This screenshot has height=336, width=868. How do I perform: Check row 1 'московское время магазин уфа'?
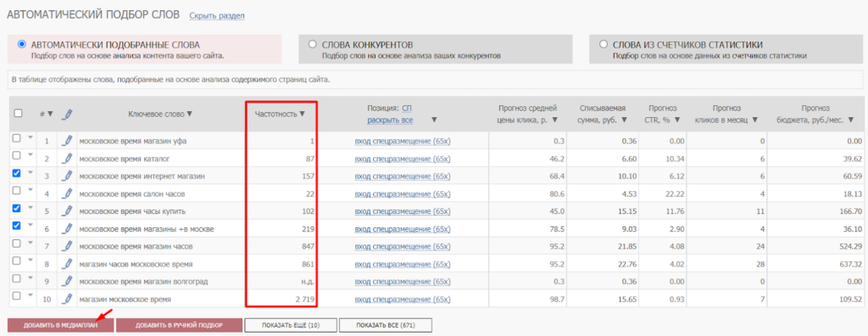[x=17, y=138]
